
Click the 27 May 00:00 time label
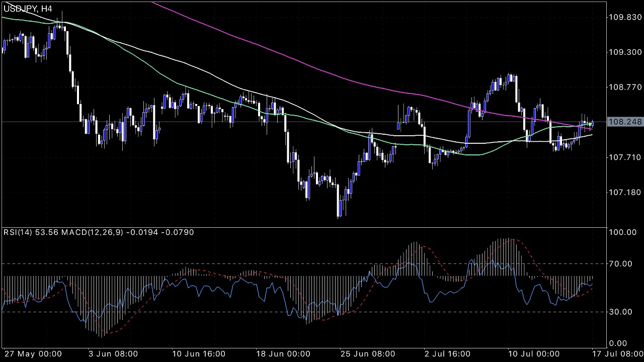[x=33, y=354]
